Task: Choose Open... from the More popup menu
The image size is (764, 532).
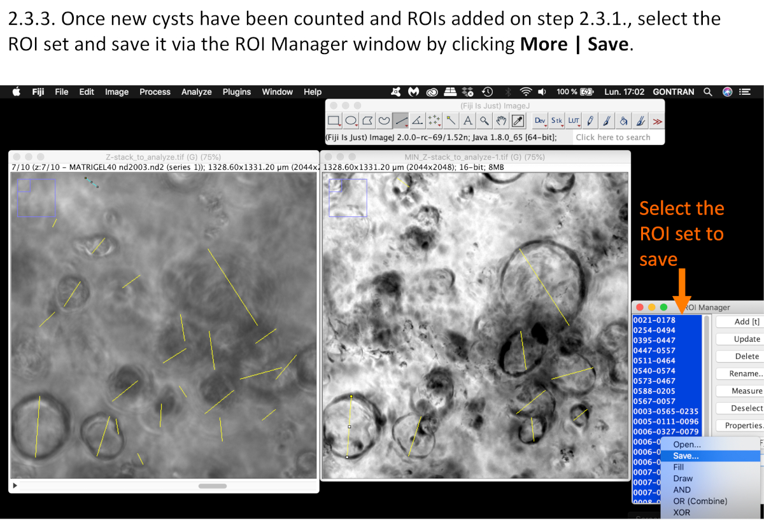Action: [x=711, y=444]
